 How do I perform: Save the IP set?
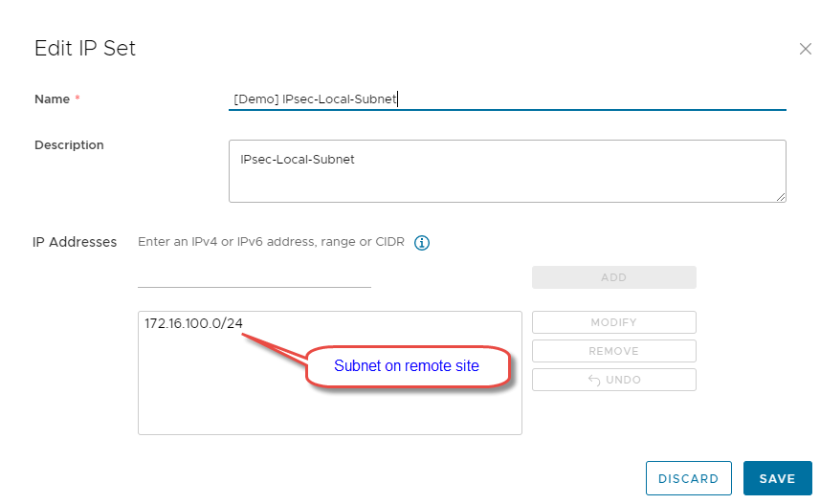click(x=777, y=478)
